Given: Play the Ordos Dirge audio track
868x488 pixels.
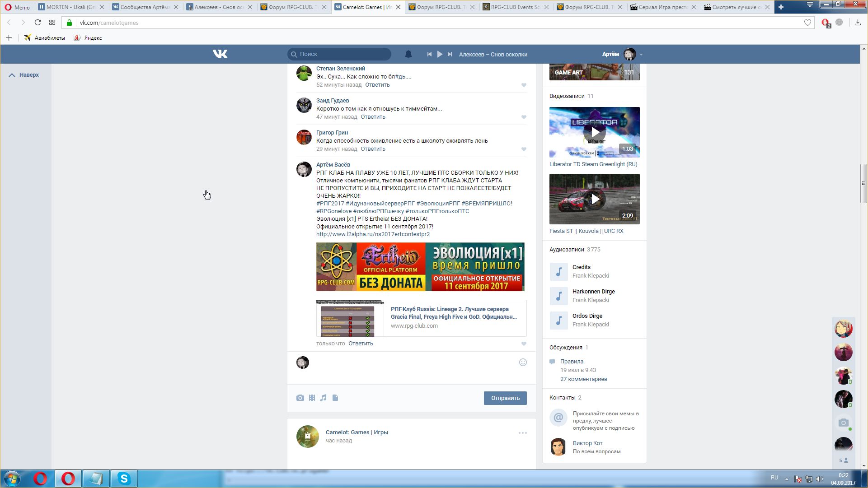Looking at the screenshot, I should click(559, 321).
